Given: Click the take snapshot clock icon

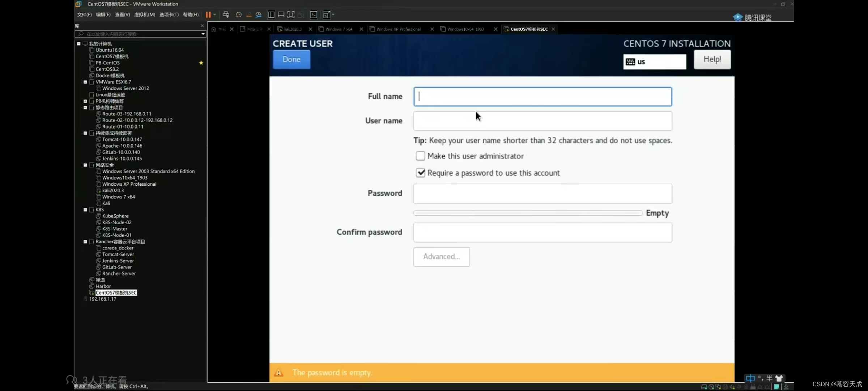Looking at the screenshot, I should 239,15.
